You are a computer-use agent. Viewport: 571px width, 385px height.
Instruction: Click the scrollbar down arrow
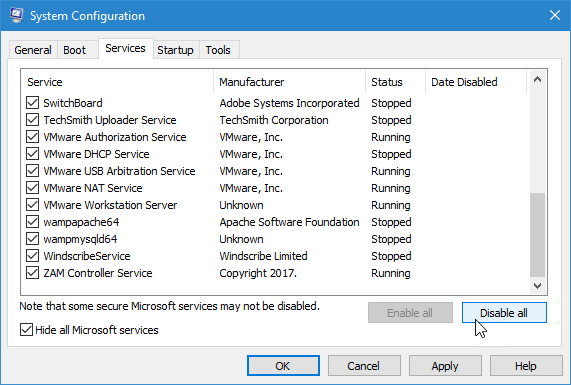click(x=537, y=286)
